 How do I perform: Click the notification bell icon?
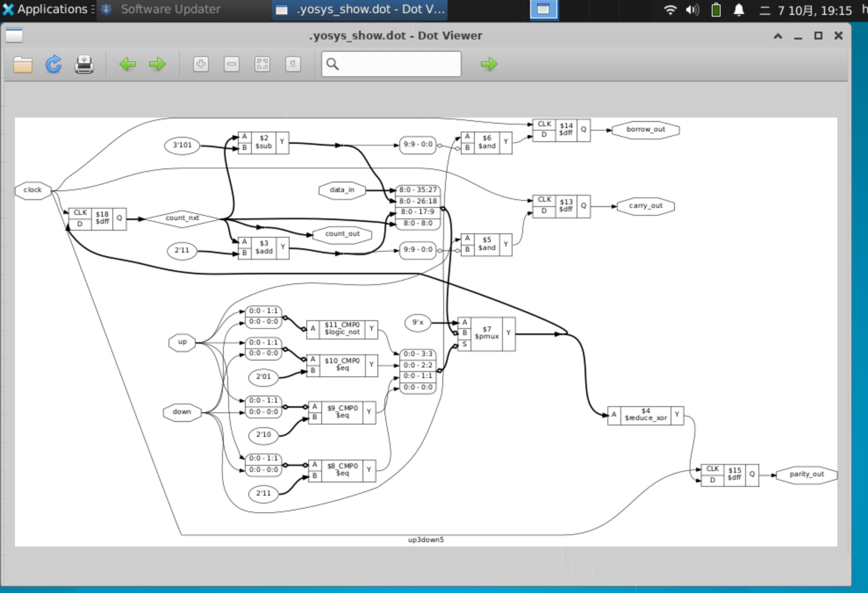(739, 10)
